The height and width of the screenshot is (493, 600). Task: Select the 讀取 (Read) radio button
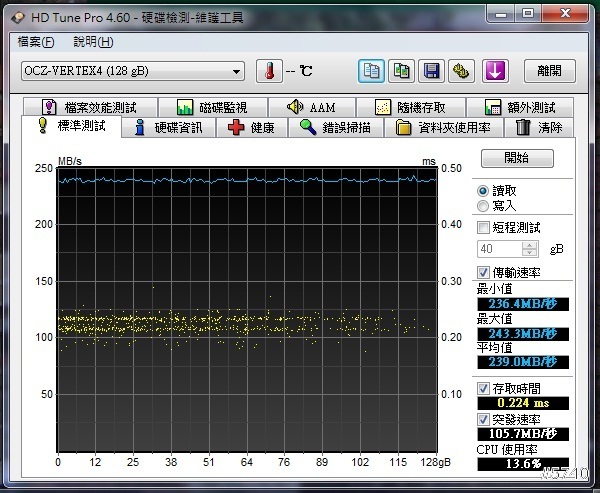pos(484,190)
